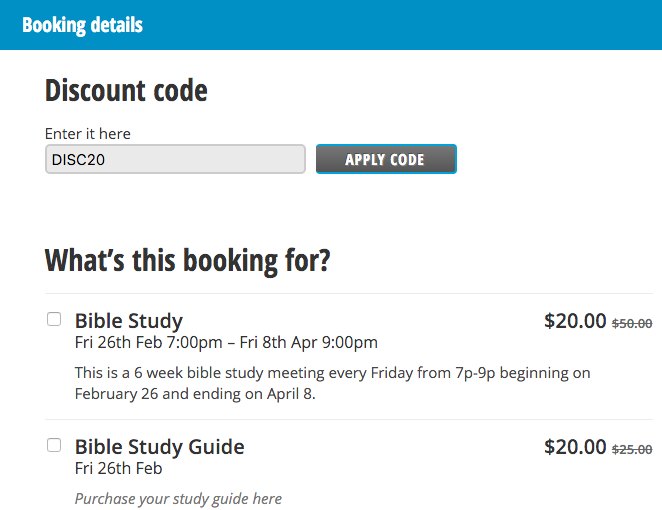Image resolution: width=662 pixels, height=510 pixels.
Task: Click the Bible Study $20.00 price
Action: point(575,321)
